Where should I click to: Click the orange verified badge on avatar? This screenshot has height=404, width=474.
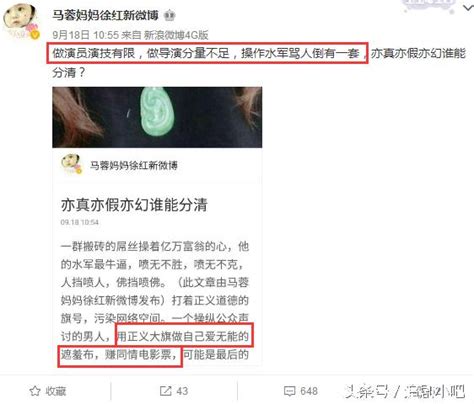click(35, 34)
